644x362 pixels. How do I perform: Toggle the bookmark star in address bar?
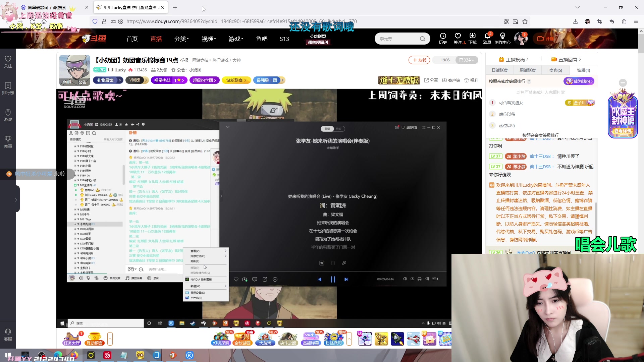pyautogui.click(x=525, y=21)
